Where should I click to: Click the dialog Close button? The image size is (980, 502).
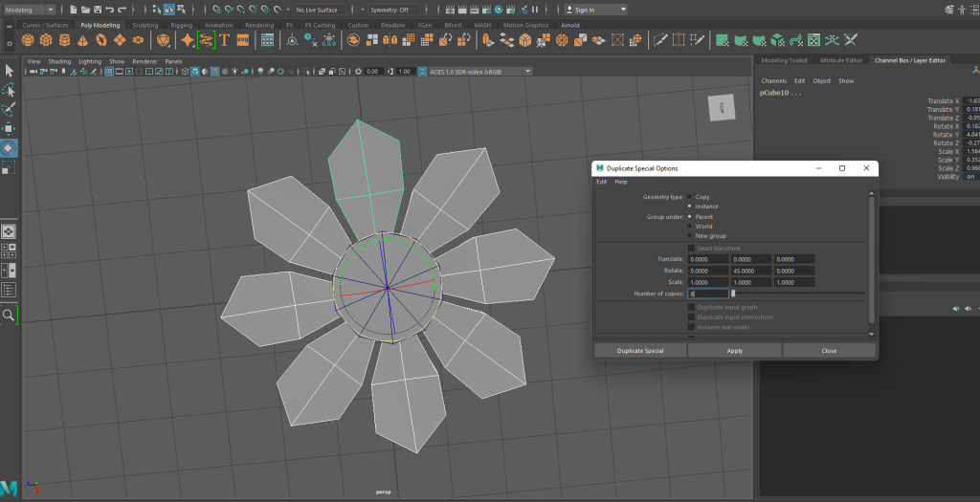tap(829, 351)
